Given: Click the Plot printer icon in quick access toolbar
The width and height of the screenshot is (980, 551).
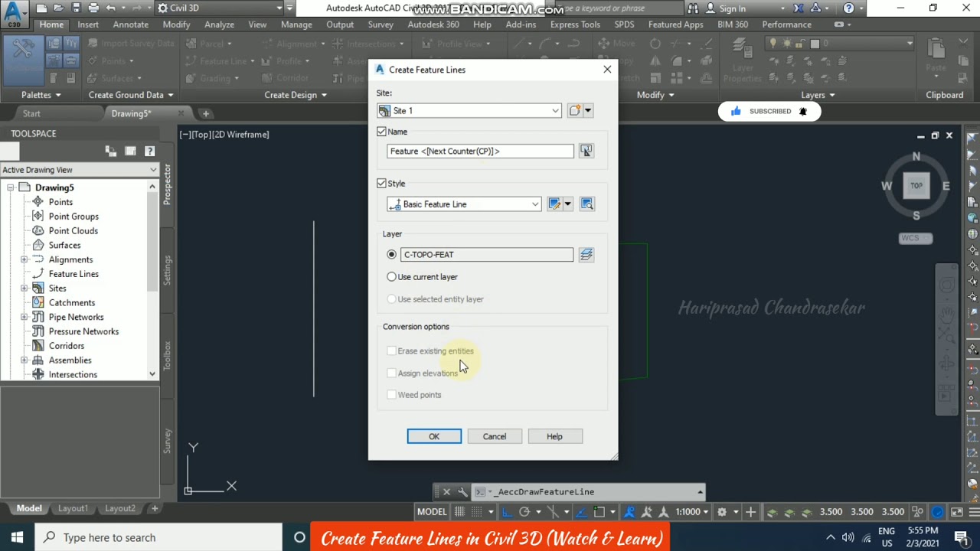Looking at the screenshot, I should [93, 8].
